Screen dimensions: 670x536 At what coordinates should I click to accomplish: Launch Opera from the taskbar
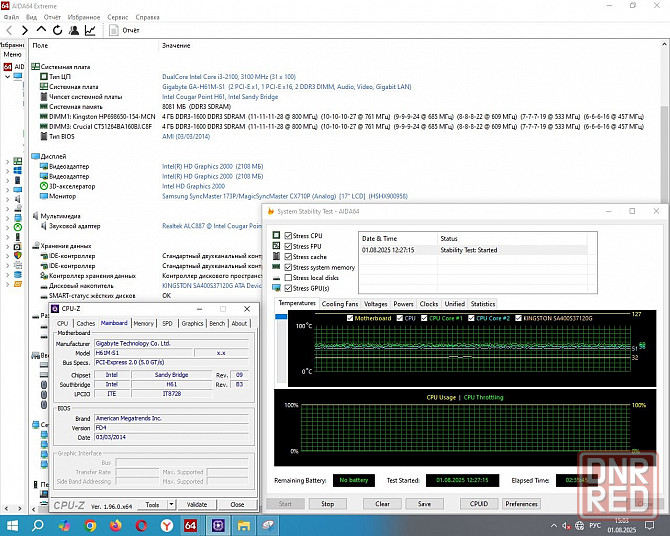point(141,525)
